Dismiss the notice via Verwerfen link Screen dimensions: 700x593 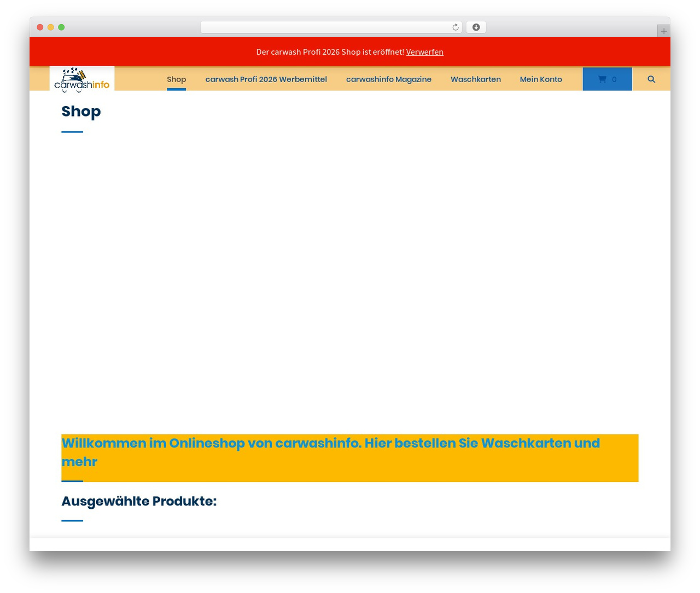(425, 52)
